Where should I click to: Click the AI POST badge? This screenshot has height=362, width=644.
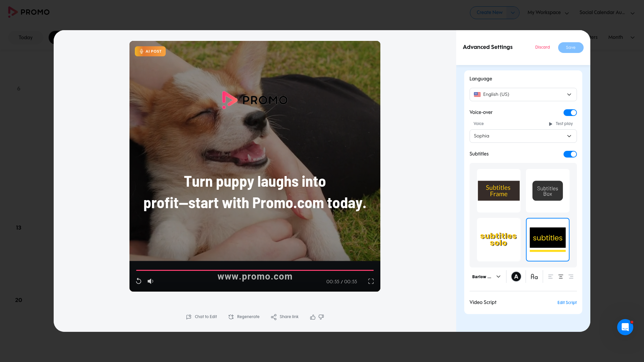point(150,51)
